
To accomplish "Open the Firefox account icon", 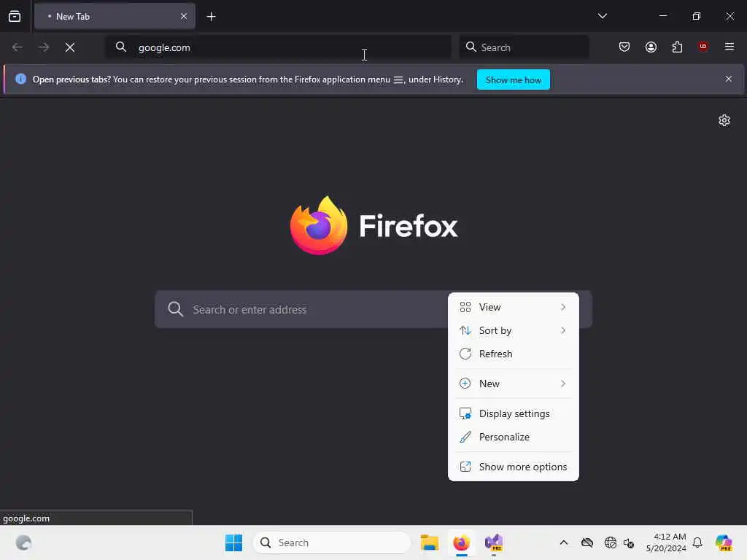I will [x=651, y=47].
